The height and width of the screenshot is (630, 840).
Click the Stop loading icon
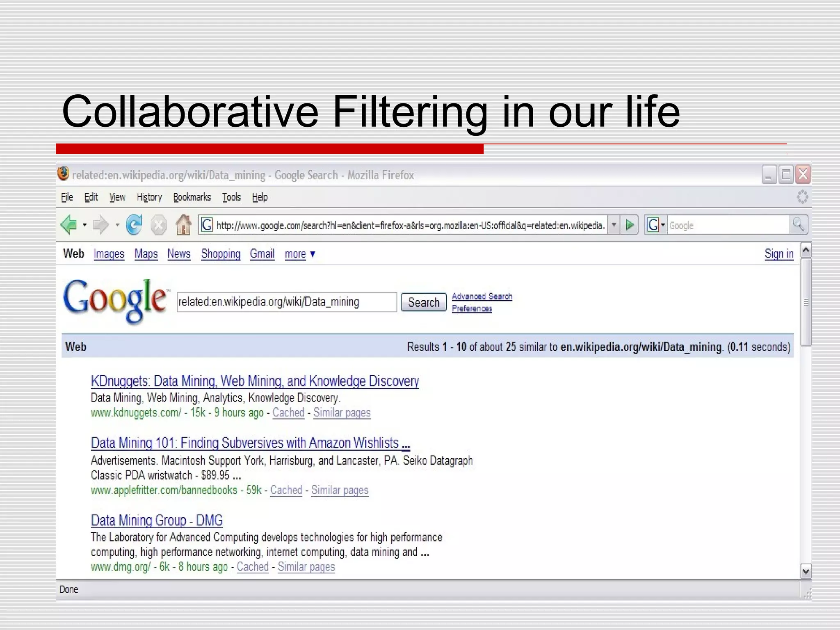[158, 225]
